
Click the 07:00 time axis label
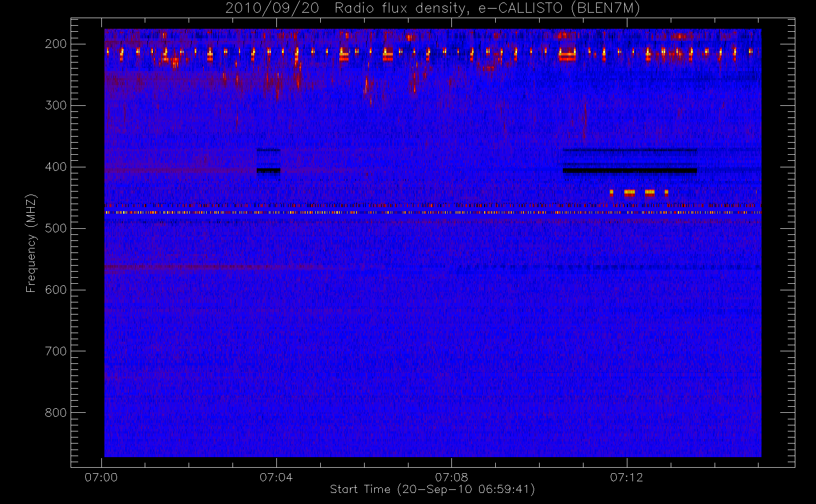[x=101, y=477]
